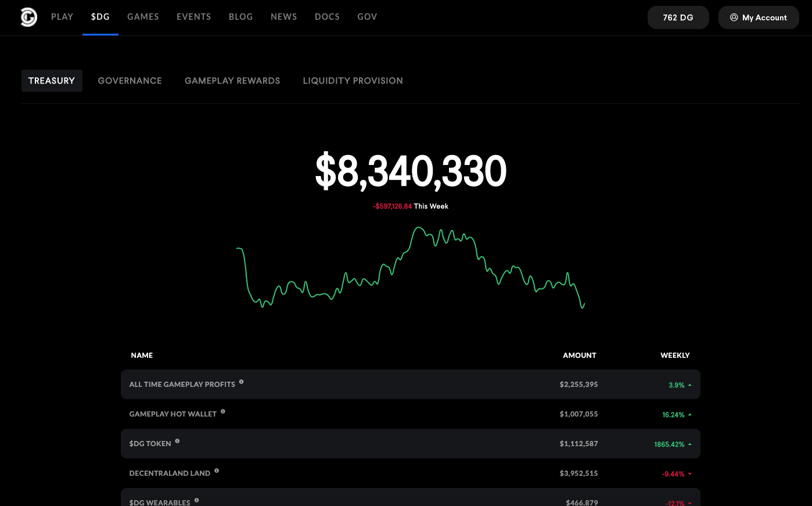
Task: Open the PLAY navigation item
Action: pos(62,17)
